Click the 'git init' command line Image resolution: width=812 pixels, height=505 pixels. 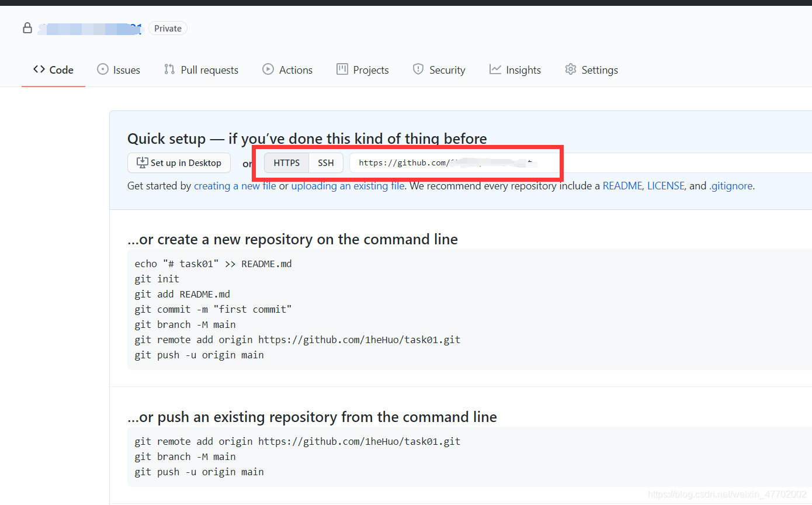click(157, 279)
